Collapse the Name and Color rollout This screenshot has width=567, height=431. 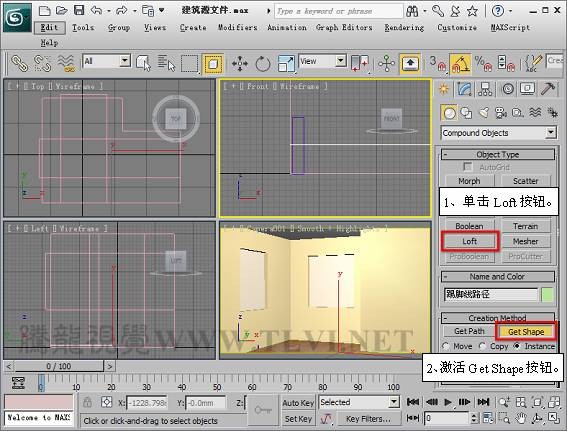pos(497,277)
